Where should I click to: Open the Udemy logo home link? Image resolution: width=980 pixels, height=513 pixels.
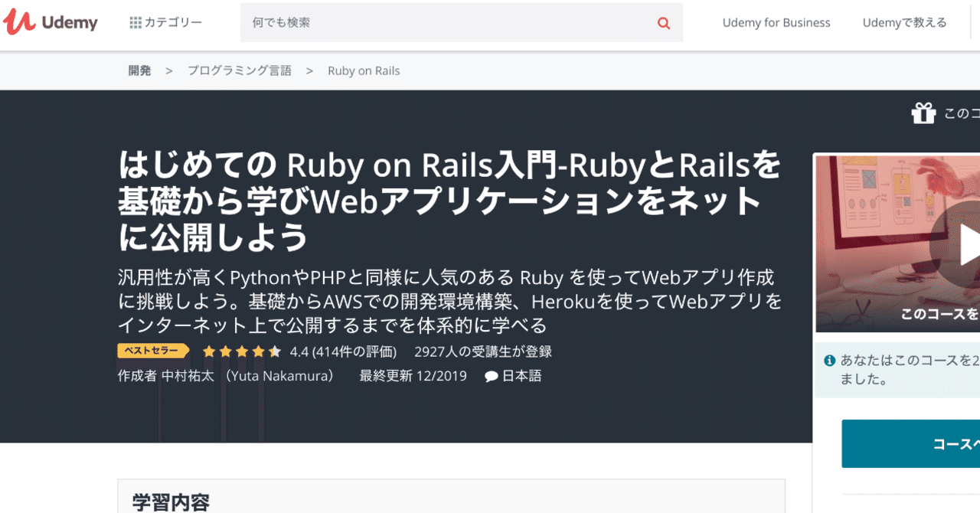point(51,22)
